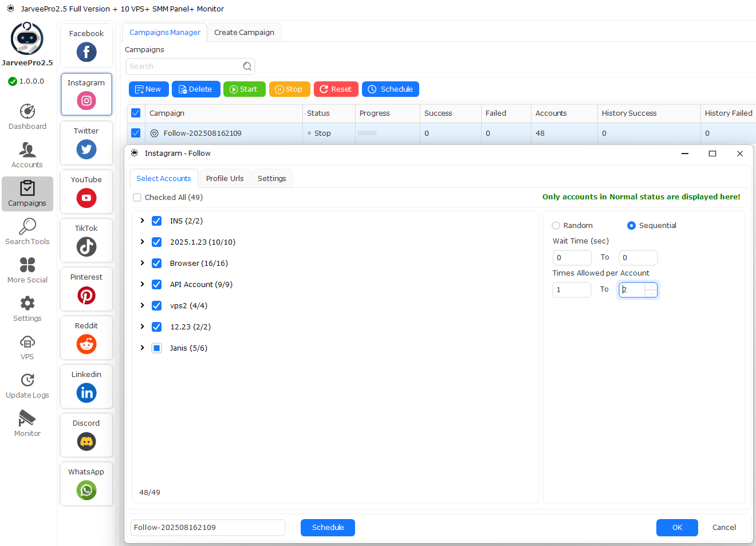Open Update Logs in the sidebar

click(x=27, y=386)
